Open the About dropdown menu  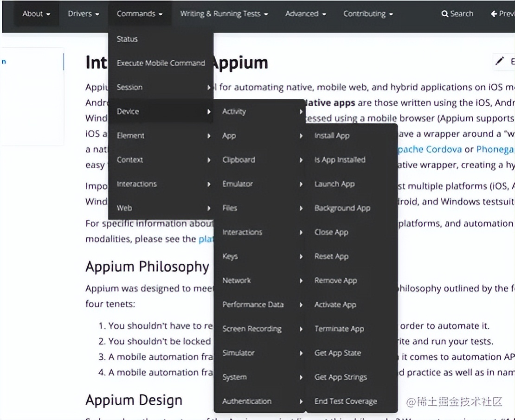36,14
